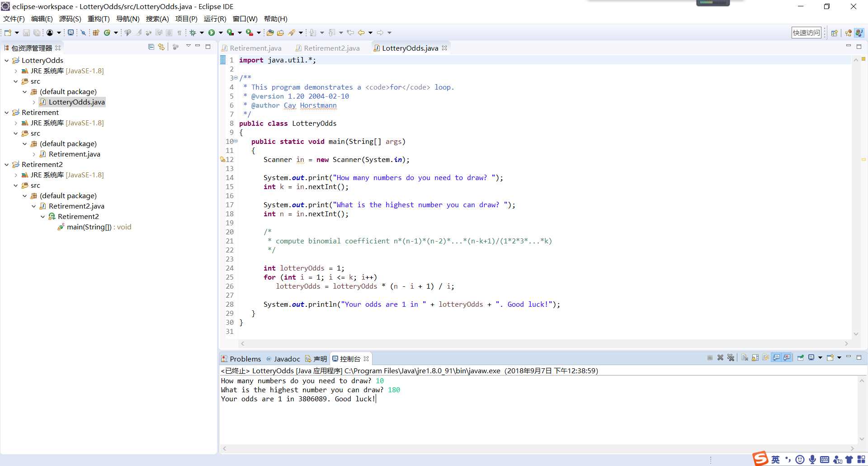Viewport: 868px width, 466px height.
Task: Toggle Word Wrap in console toolbar
Action: pos(765,358)
